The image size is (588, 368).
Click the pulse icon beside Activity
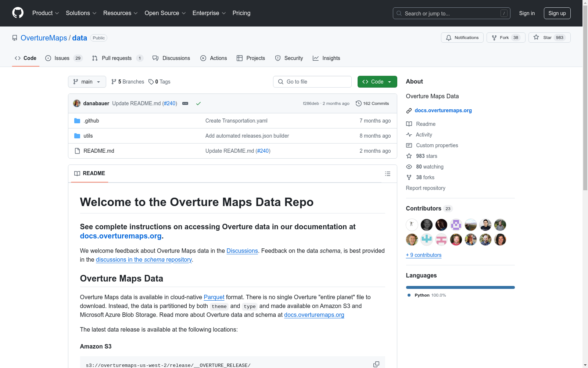(409, 135)
